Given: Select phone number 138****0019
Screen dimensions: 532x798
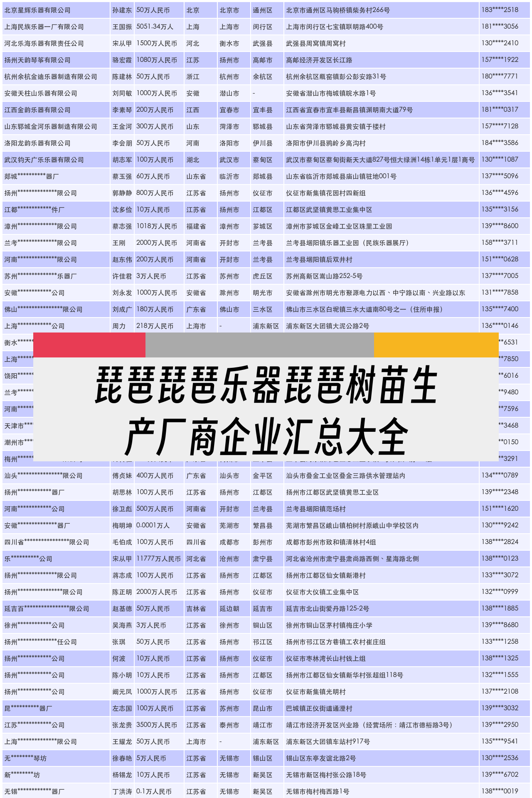Looking at the screenshot, I should pos(500,791).
